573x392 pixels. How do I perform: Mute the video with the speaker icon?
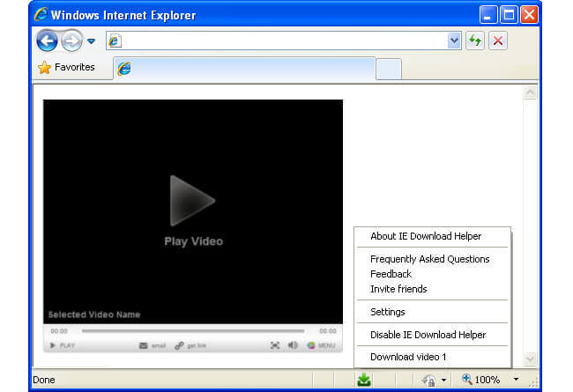click(x=293, y=345)
